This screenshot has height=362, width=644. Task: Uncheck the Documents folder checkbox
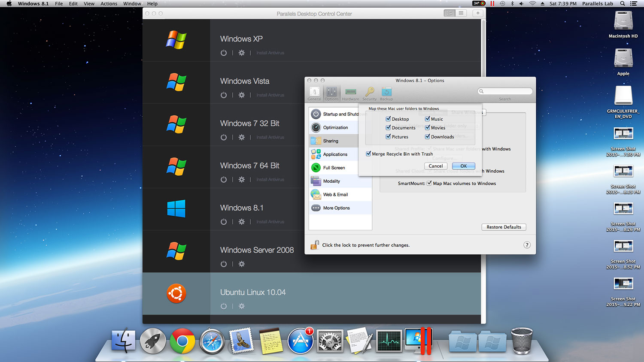point(388,127)
